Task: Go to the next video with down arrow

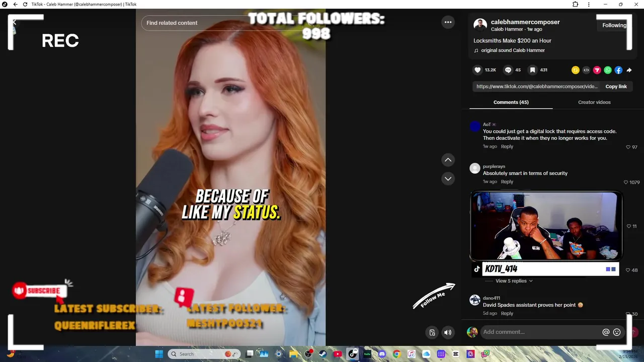Action: [448, 178]
